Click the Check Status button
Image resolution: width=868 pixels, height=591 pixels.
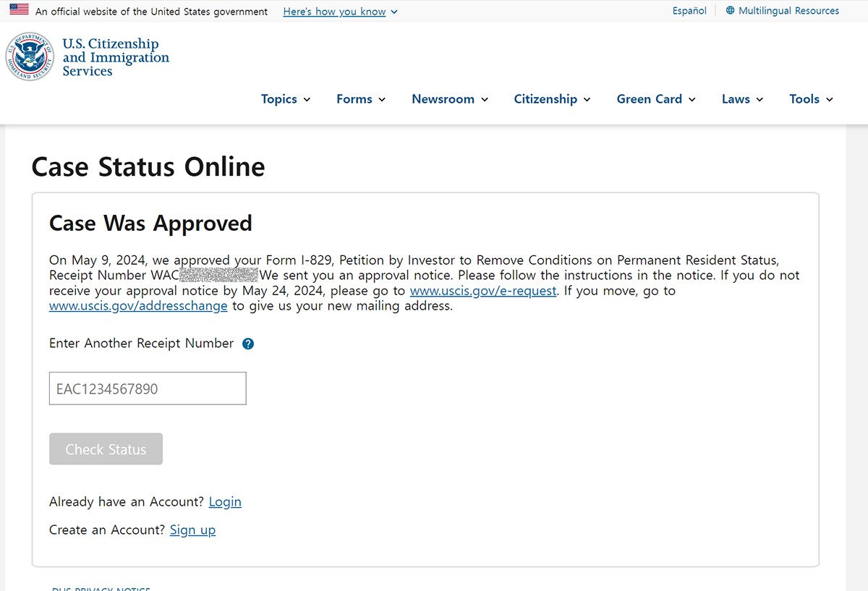click(106, 449)
